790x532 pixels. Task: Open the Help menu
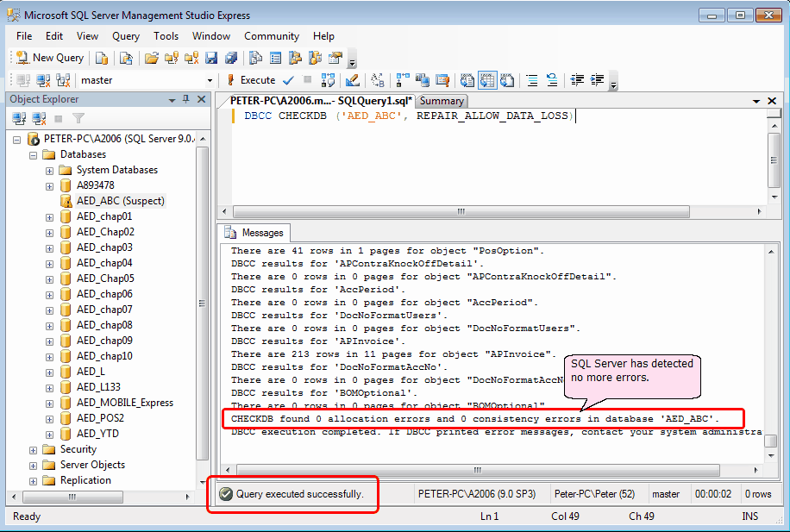[x=323, y=36]
